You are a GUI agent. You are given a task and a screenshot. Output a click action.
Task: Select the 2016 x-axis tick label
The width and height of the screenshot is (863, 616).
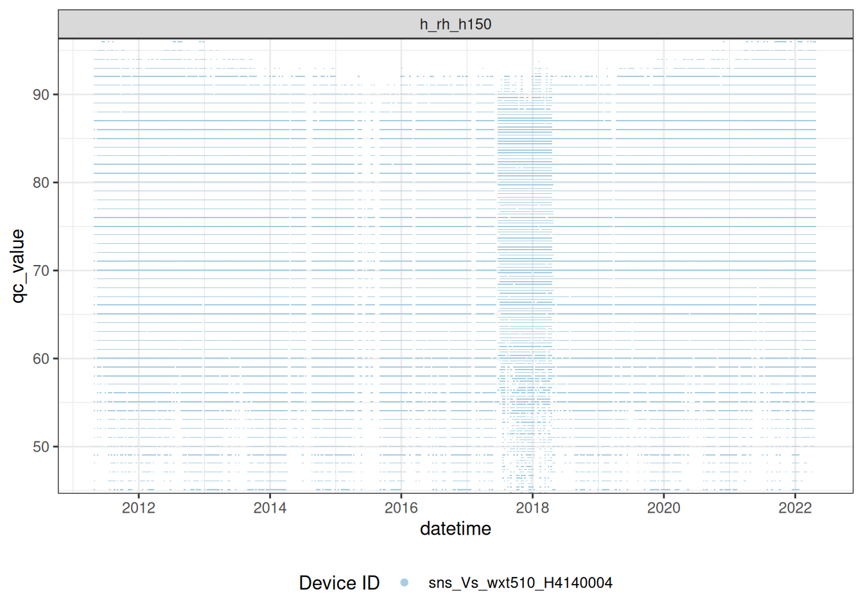pyautogui.click(x=401, y=508)
